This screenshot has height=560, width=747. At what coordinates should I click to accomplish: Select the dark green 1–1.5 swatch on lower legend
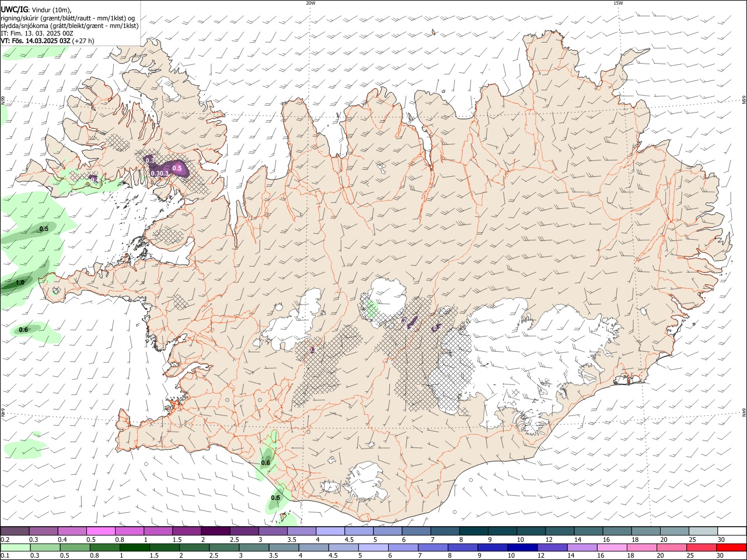tap(135, 547)
